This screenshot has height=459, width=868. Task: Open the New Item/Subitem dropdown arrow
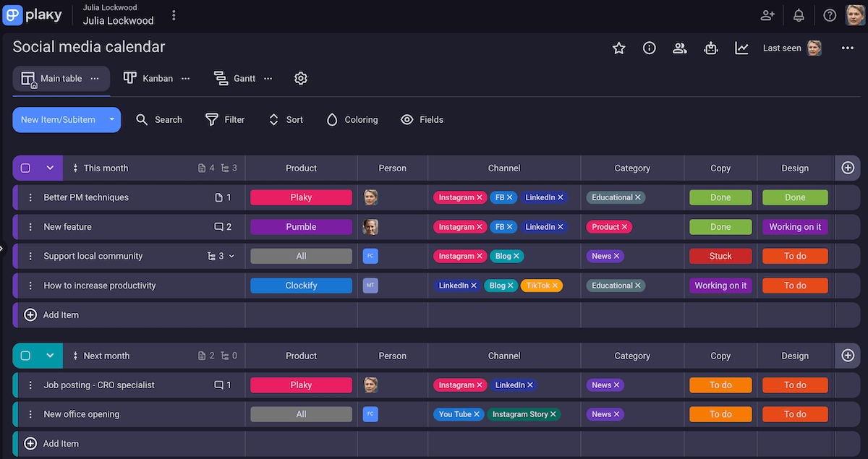pyautogui.click(x=111, y=119)
